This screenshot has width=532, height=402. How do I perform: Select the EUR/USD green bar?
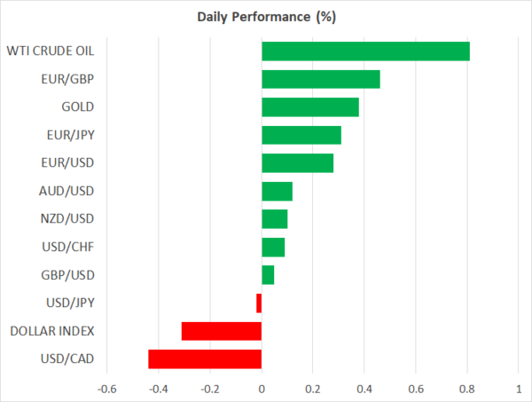click(298, 163)
